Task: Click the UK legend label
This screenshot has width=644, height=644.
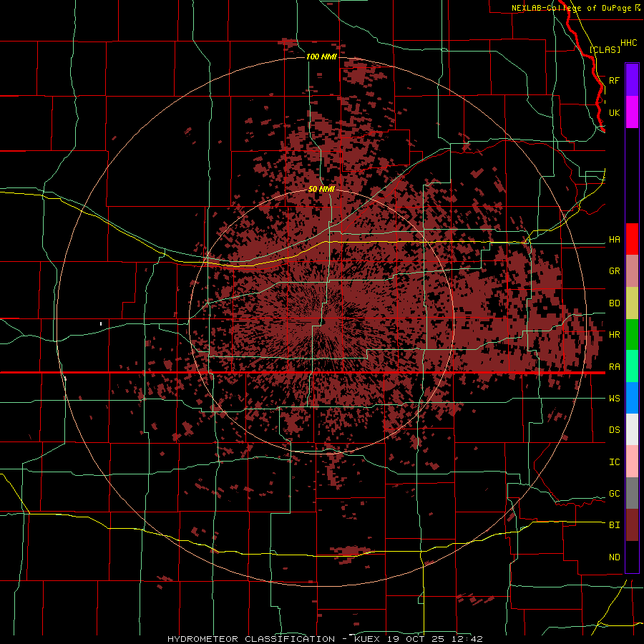Action: pos(614,112)
